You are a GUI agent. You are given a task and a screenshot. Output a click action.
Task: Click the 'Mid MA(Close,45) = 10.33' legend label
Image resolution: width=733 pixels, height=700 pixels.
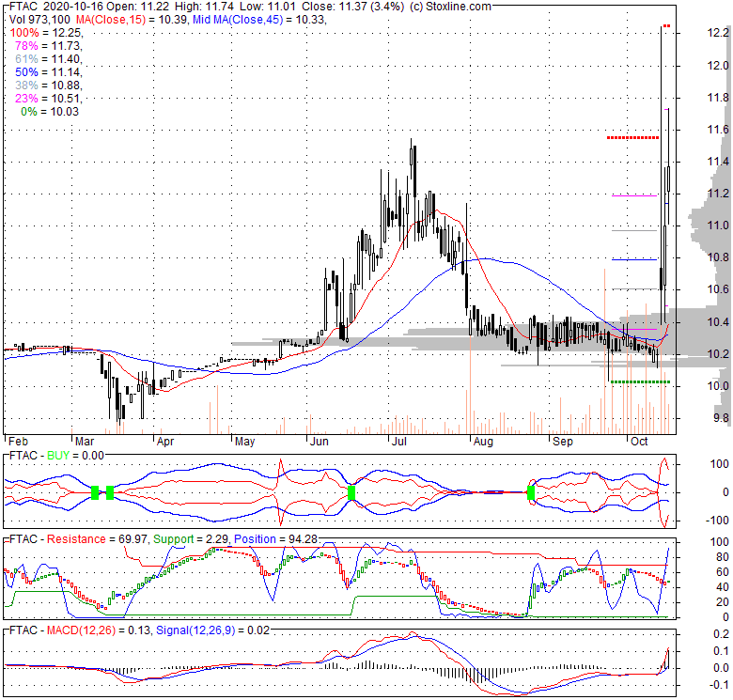pos(259,20)
